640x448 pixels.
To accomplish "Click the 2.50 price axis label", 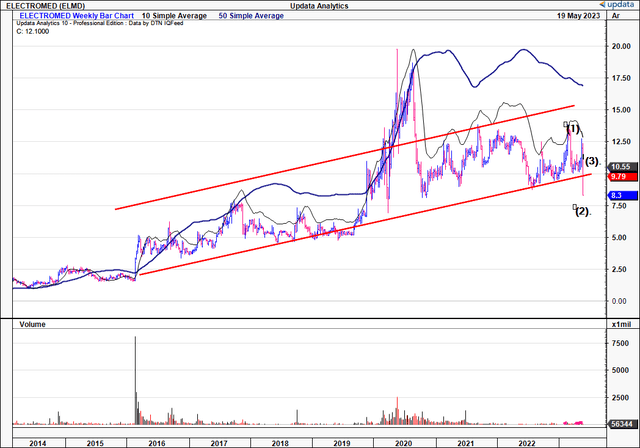I will point(621,269).
